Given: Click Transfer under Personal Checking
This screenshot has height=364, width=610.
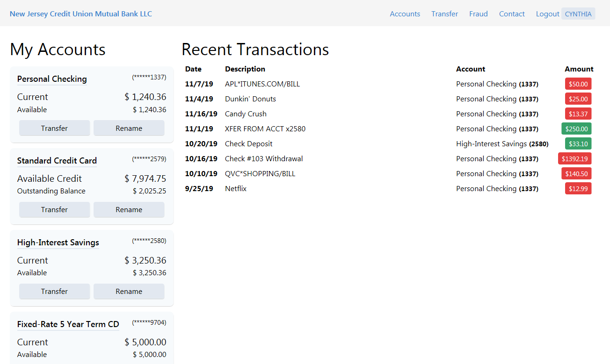Looking at the screenshot, I should pyautogui.click(x=54, y=128).
